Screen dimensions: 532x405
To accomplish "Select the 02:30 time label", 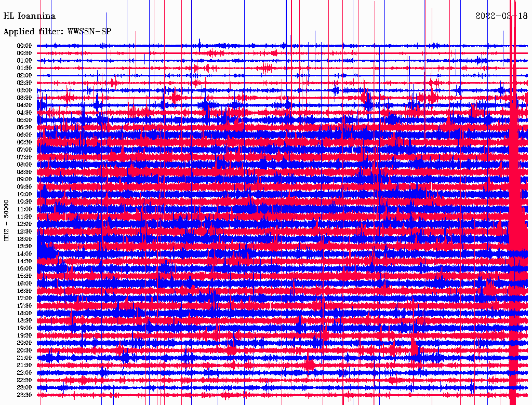I will click(x=24, y=83).
